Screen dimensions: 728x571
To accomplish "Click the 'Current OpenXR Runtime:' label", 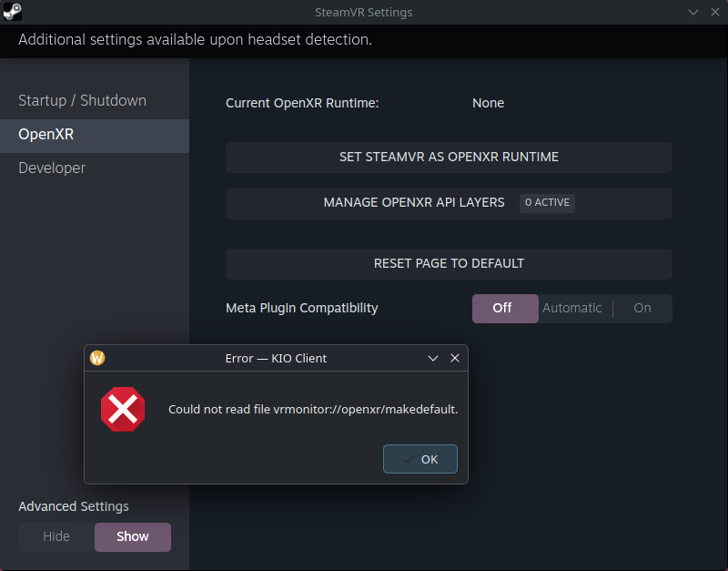I will tap(302, 103).
